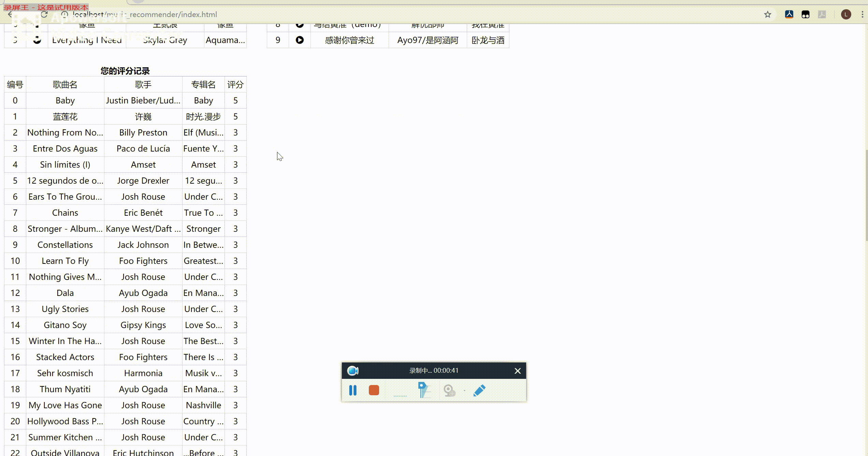Screen dimensions: 868x456
Task: Pause the screen recording
Action: click(353, 390)
